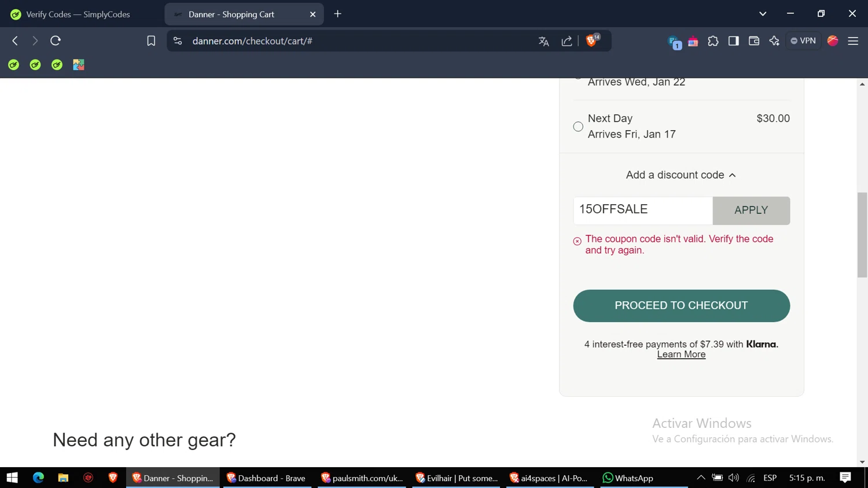Viewport: 868px width, 488px height.
Task: Click the ESP language indicator
Action: [x=770, y=478]
